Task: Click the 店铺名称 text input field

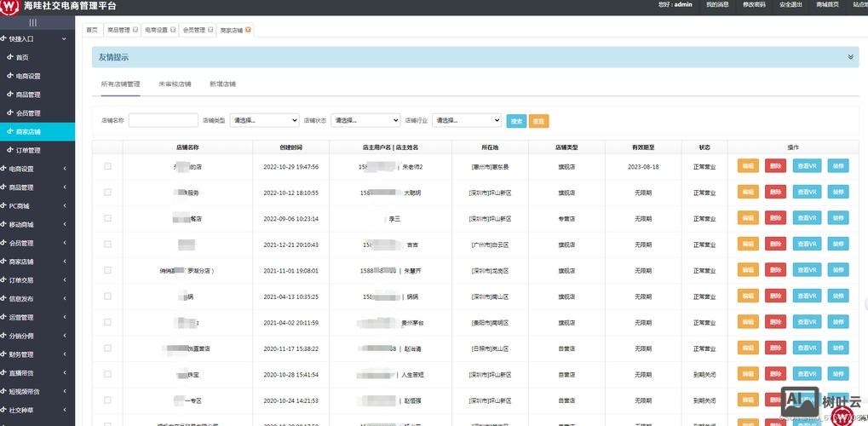Action: click(163, 121)
